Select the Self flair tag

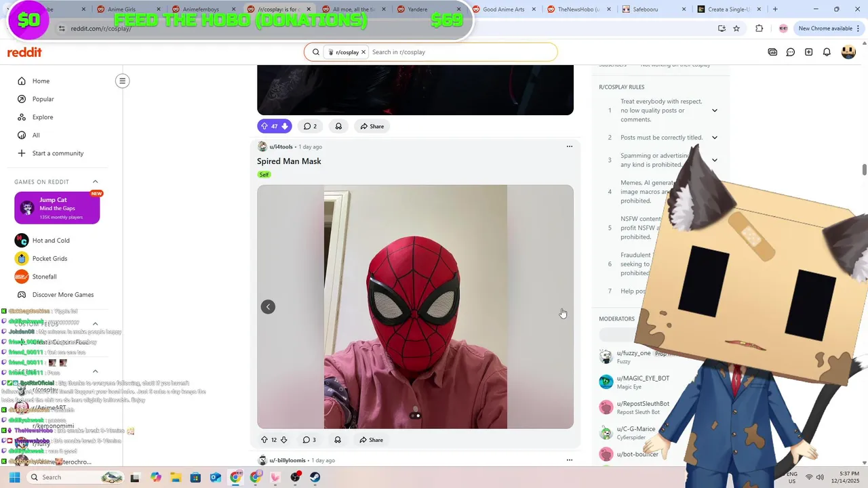point(264,175)
